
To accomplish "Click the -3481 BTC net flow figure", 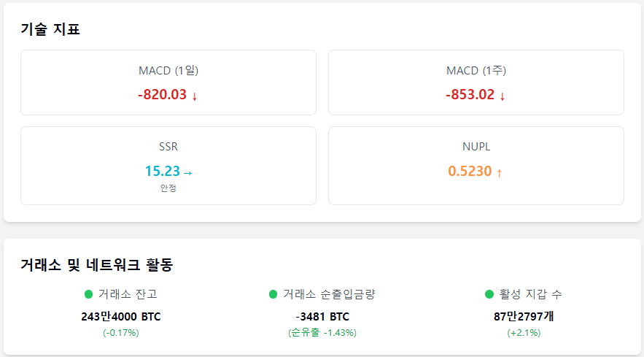I will click(322, 317).
